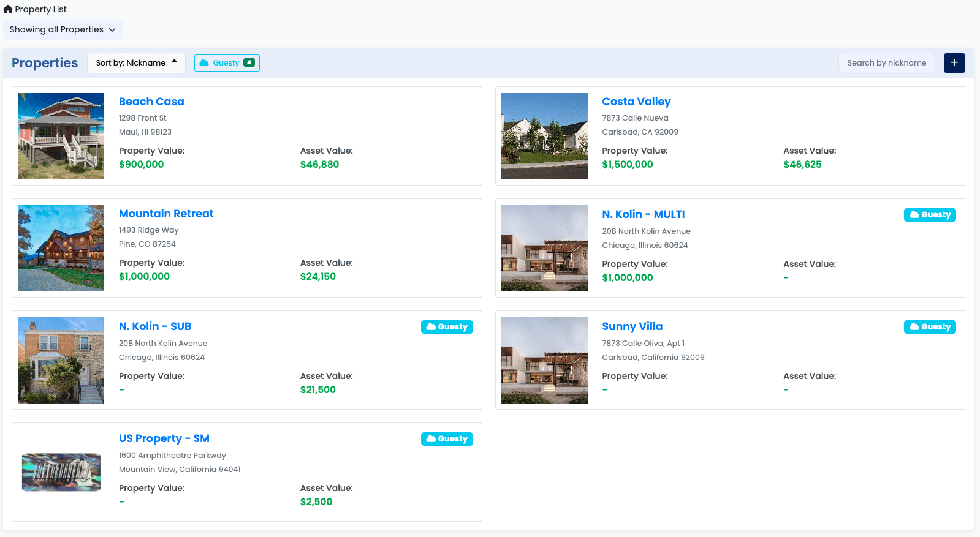Click the Beach Casa house thumbnail
The image size is (980, 537).
(x=61, y=136)
